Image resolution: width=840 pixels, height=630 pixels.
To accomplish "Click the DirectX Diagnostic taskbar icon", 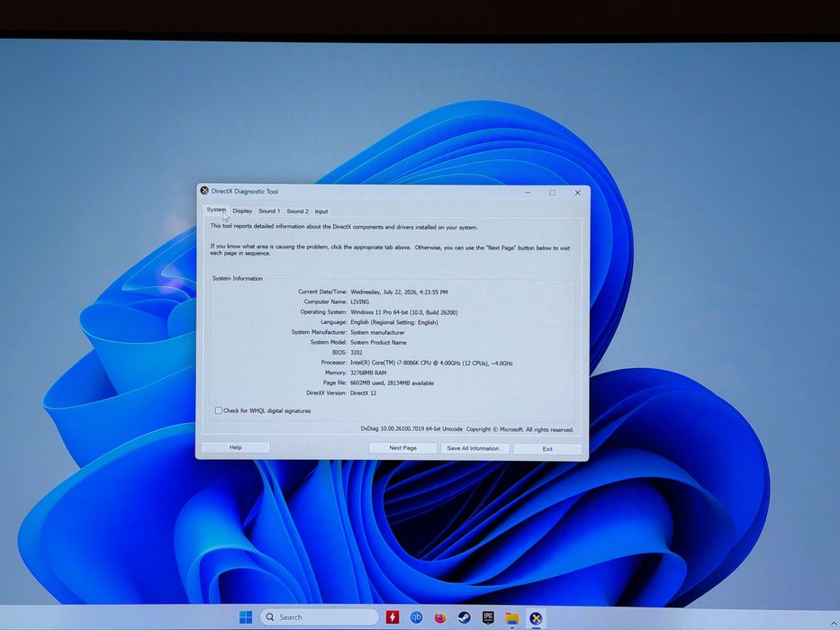I will [x=536, y=618].
